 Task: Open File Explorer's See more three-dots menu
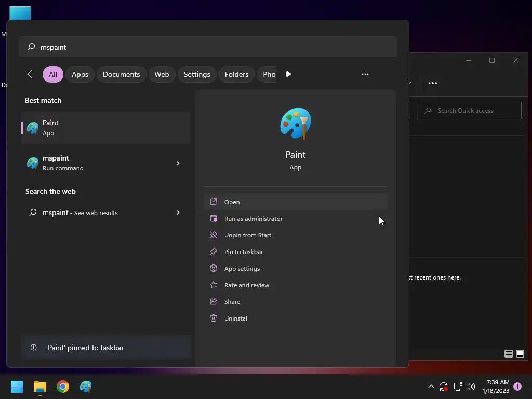pos(433,83)
